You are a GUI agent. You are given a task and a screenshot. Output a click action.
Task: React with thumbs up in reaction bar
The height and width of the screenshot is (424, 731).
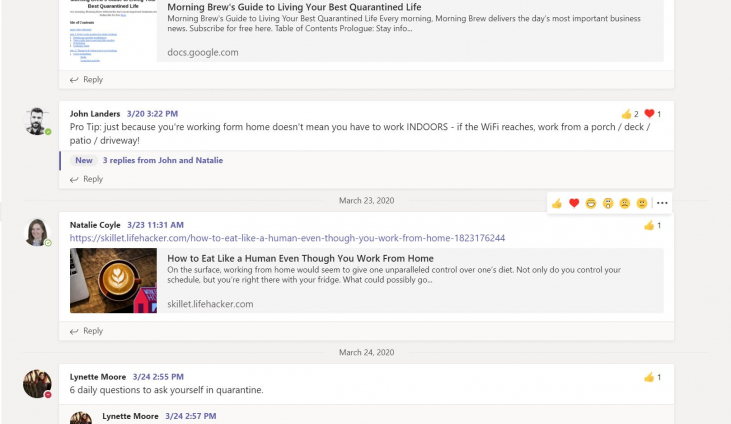[x=557, y=203]
